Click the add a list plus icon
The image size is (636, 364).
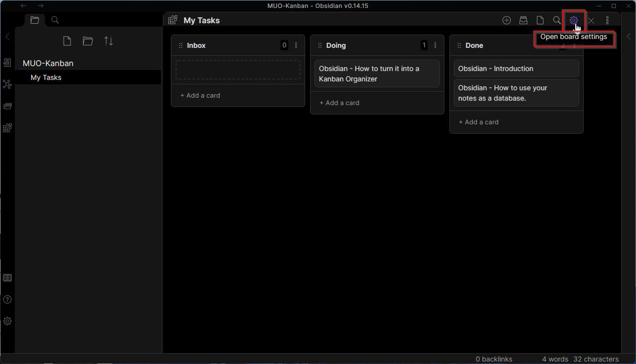pyautogui.click(x=507, y=20)
